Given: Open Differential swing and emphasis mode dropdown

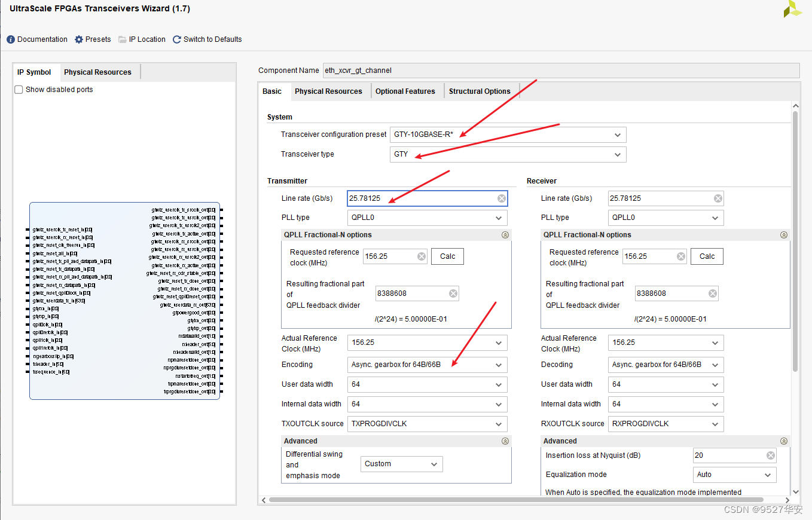Looking at the screenshot, I should pos(402,464).
